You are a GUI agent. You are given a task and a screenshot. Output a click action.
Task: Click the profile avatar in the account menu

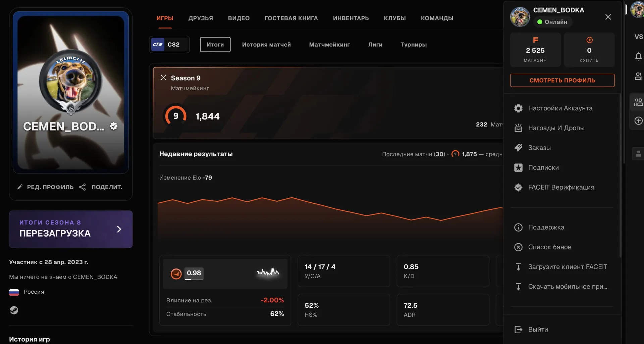520,17
